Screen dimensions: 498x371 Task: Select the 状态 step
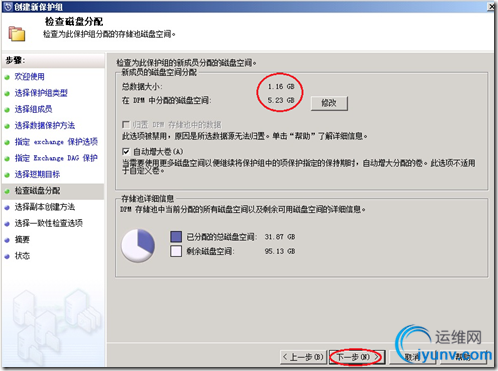click(x=22, y=256)
